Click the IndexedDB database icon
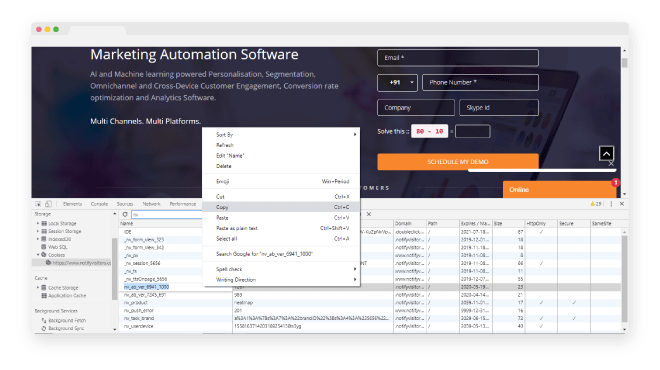 (44, 239)
